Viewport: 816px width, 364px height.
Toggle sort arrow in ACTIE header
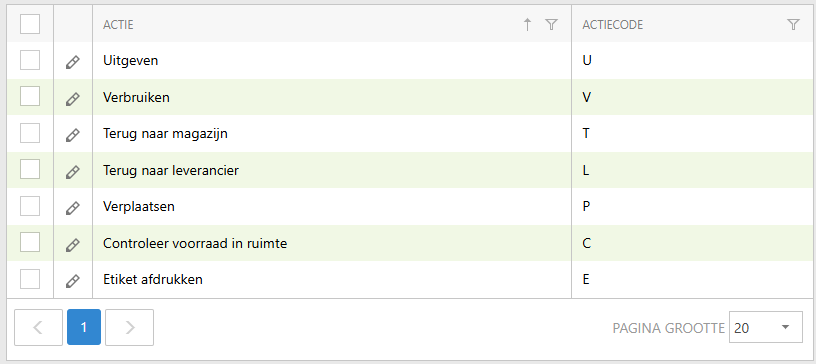tap(527, 24)
